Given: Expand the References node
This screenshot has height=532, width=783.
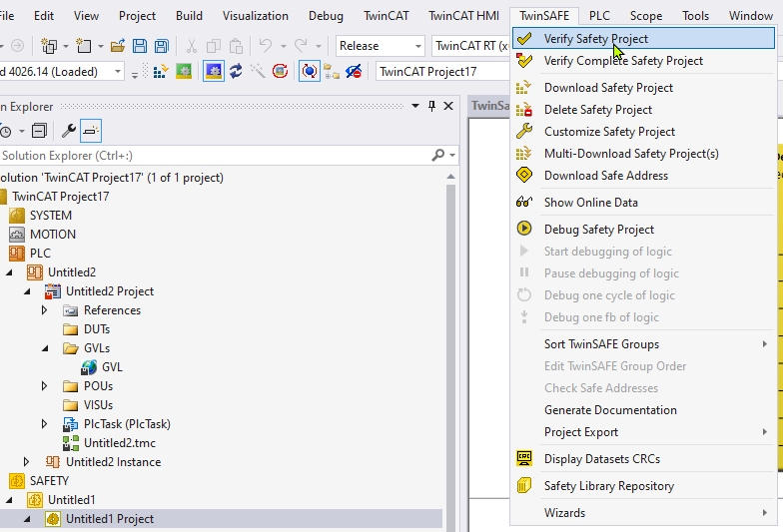Looking at the screenshot, I should 44,310.
